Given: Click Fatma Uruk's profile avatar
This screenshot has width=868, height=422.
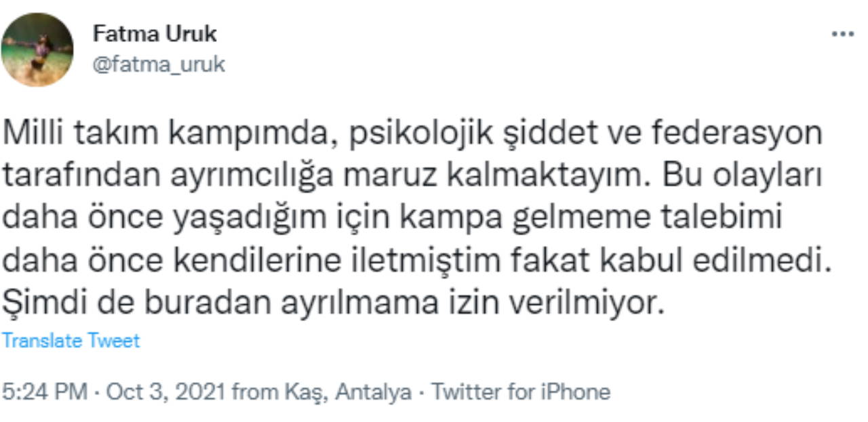Looking at the screenshot, I should coord(37,50).
